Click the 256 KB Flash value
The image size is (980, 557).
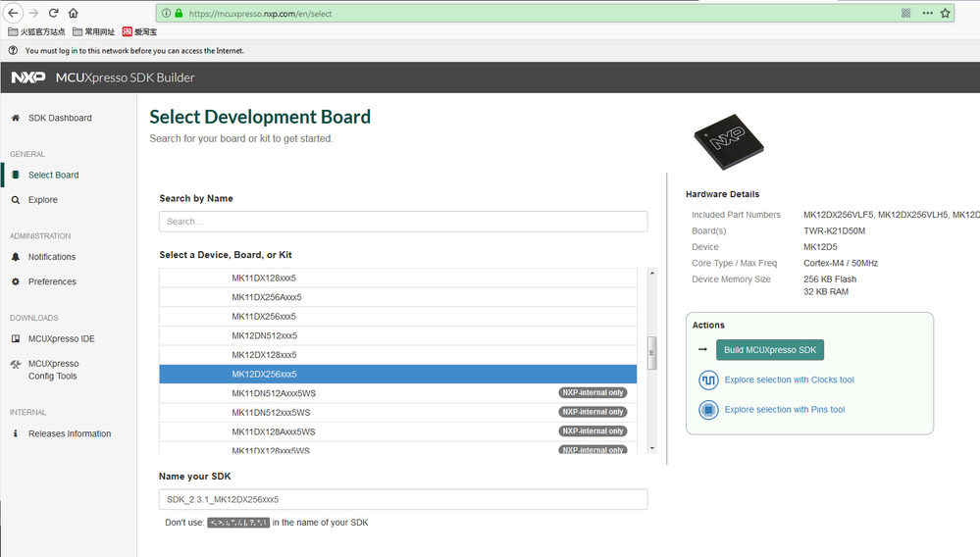pyautogui.click(x=830, y=279)
